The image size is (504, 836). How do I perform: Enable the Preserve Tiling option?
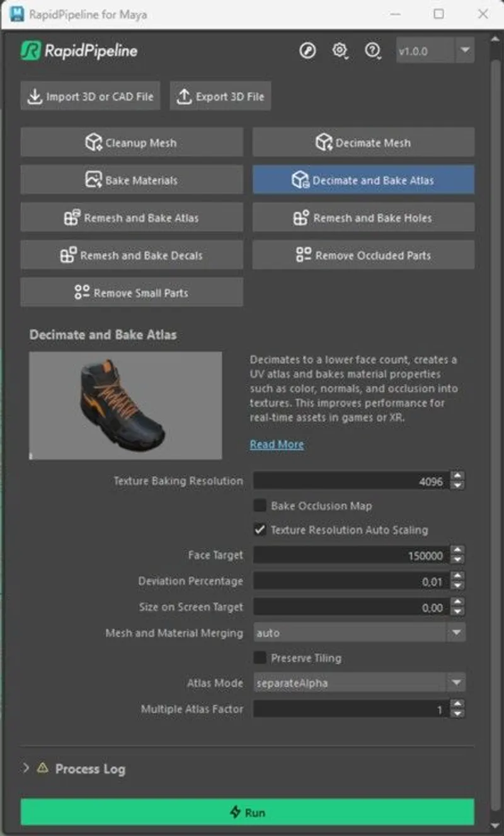261,658
